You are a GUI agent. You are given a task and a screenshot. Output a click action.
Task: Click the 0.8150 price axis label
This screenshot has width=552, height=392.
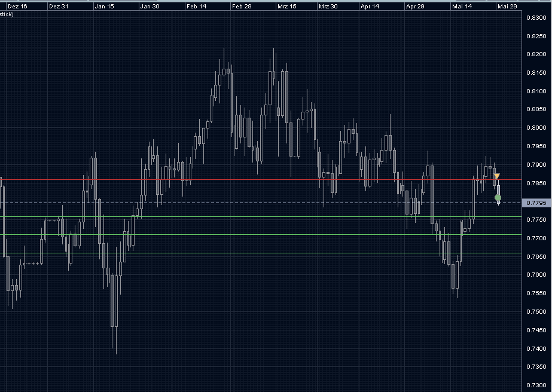click(x=536, y=73)
